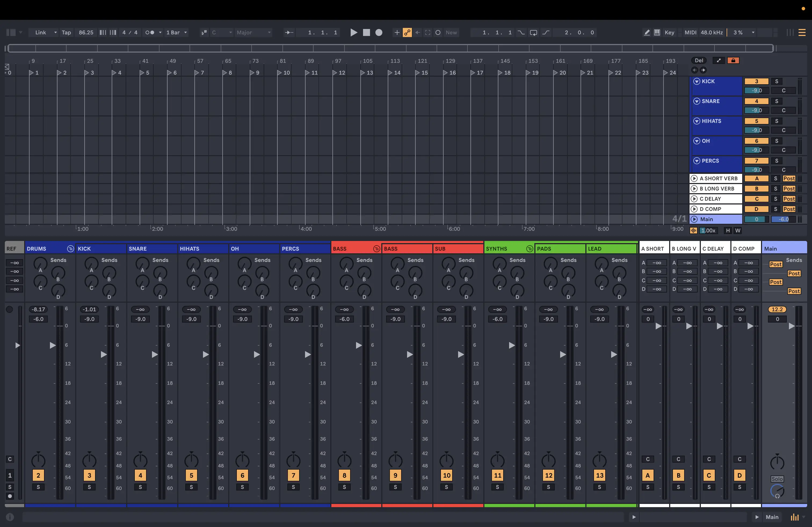The image size is (812, 527).
Task: Click the Capture MIDI brackets icon
Action: pos(427,32)
